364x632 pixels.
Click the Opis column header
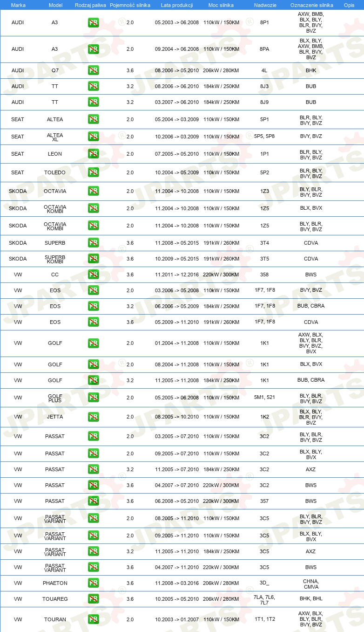coord(349,5)
